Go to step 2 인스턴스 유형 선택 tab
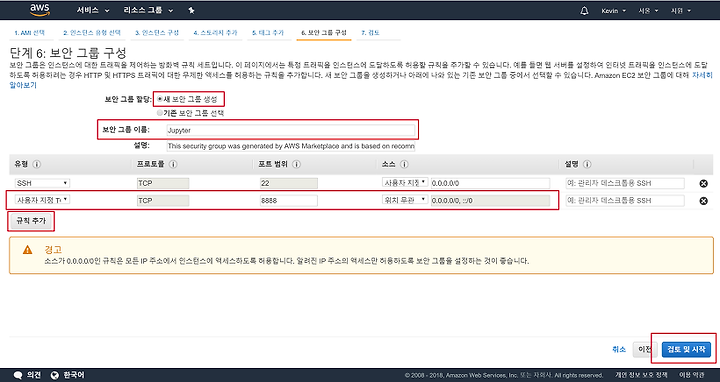This screenshot has width=720, height=382. click(x=92, y=33)
